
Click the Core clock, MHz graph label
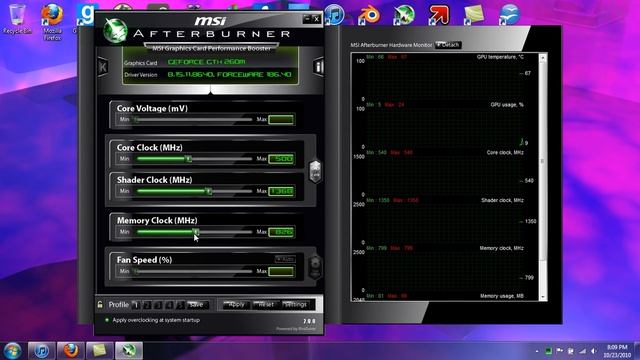click(505, 153)
